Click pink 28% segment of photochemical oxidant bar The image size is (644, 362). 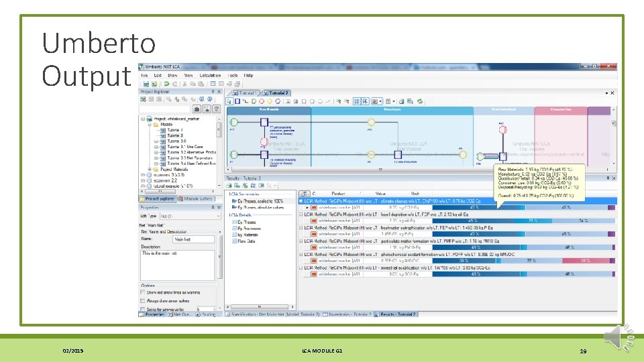tap(585, 261)
